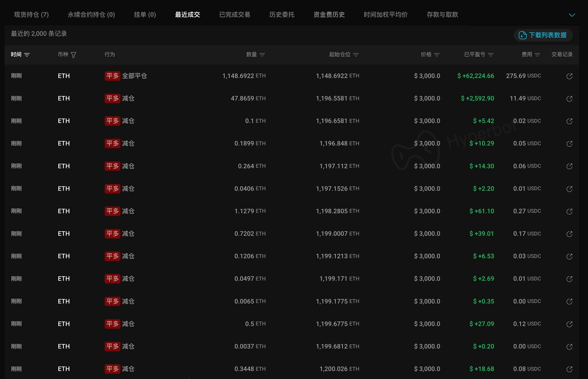This screenshot has height=379, width=588.
Task: Open transaction record for 全部平仓 ETH row
Action: (x=569, y=76)
